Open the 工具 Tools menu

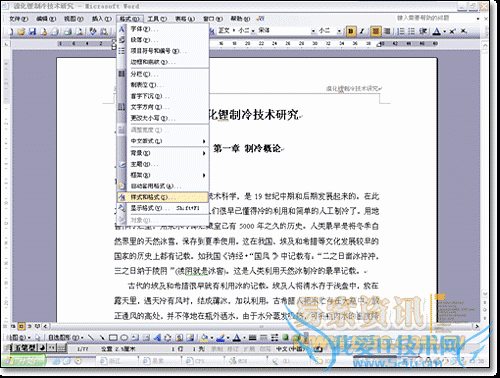(157, 19)
